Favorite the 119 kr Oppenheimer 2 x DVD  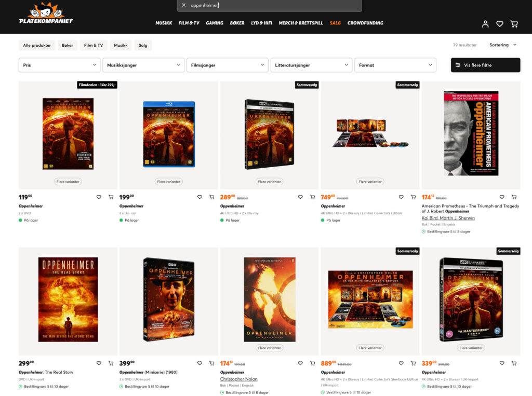point(99,197)
